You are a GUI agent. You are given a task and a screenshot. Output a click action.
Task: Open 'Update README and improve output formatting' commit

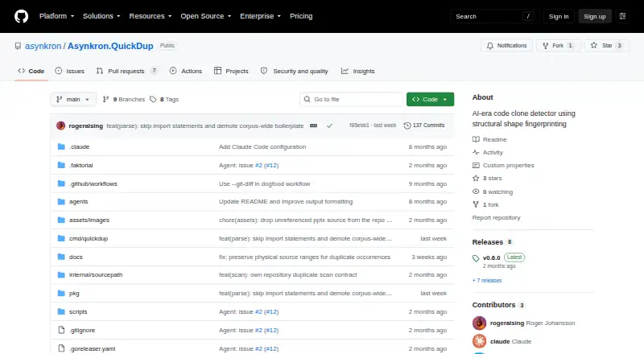coord(286,202)
